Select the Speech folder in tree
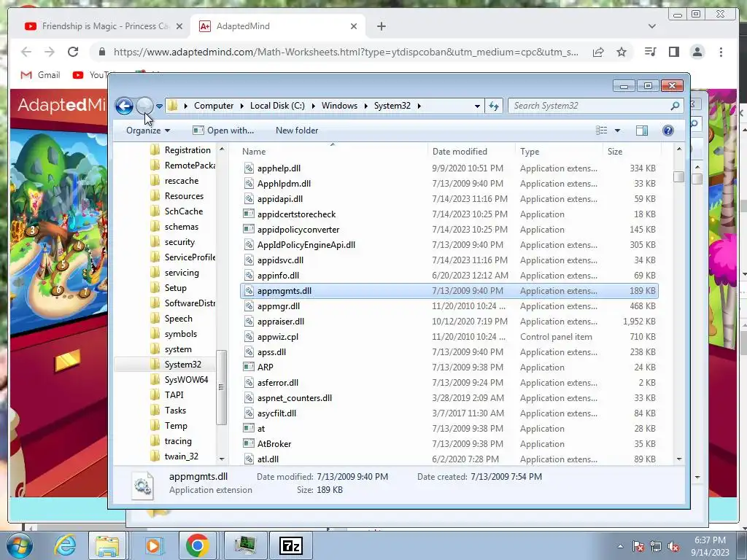 tap(179, 319)
